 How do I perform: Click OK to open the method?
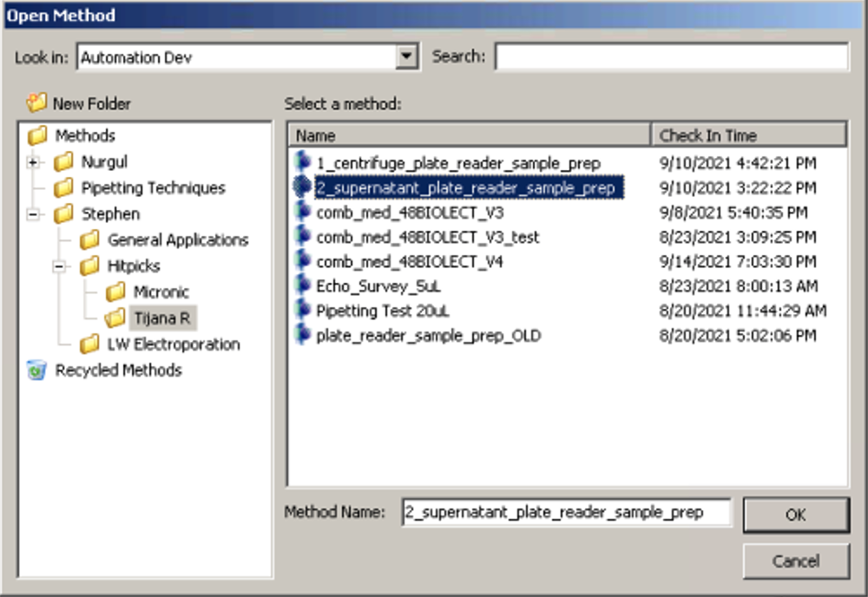click(x=795, y=515)
